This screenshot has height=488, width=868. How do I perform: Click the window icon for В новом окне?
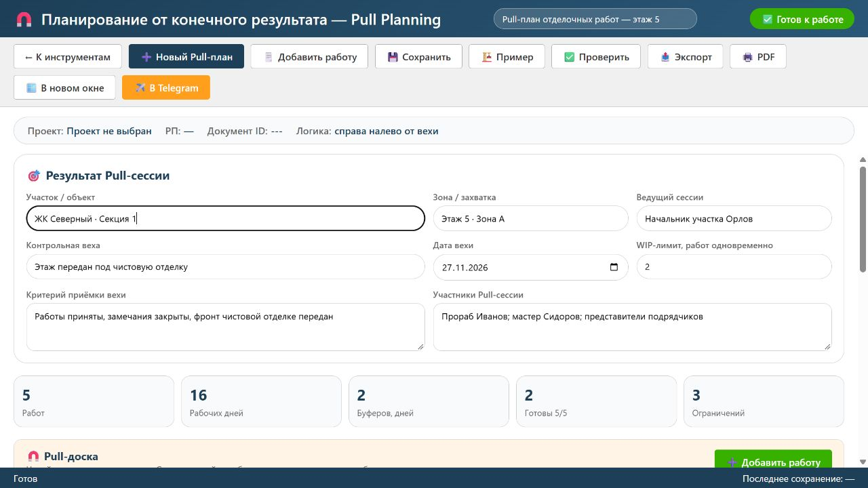click(31, 88)
